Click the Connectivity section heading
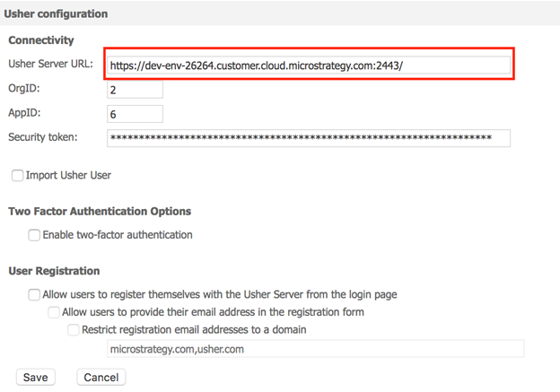Image resolution: width=560 pixels, height=392 pixels. 41,40
